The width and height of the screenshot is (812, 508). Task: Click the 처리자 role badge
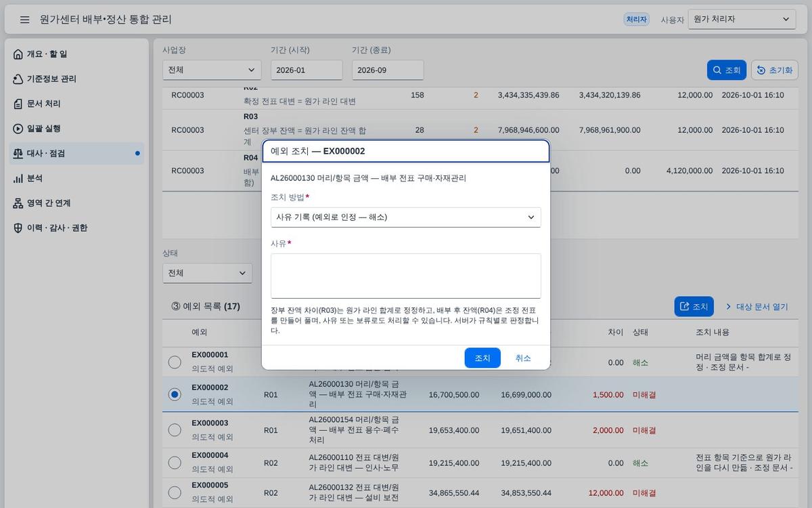(637, 20)
